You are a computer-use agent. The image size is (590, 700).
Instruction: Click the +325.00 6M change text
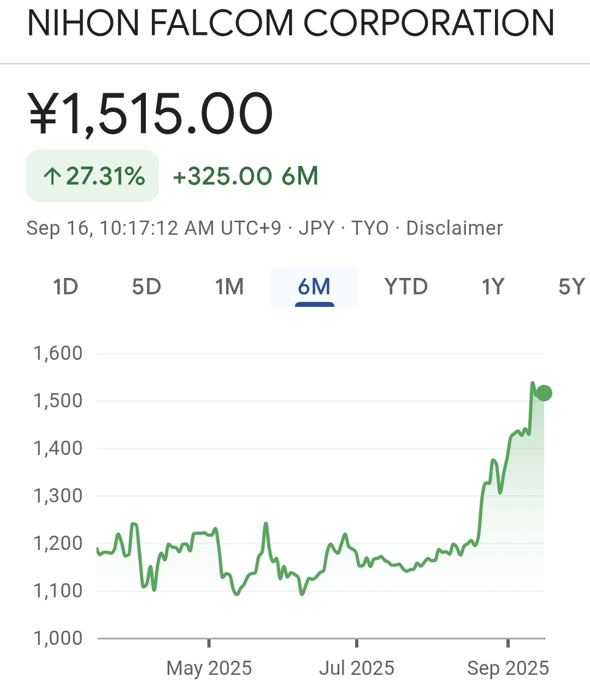[x=245, y=176]
